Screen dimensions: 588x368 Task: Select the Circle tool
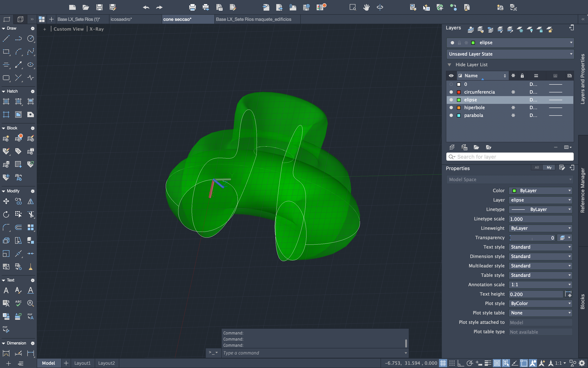point(31,38)
